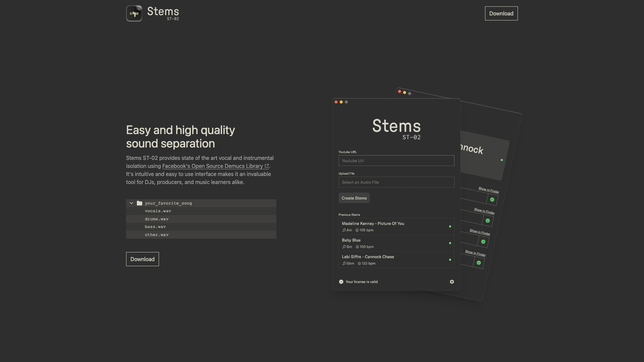Click the Stems app logo icon
The image size is (644, 362).
click(134, 13)
